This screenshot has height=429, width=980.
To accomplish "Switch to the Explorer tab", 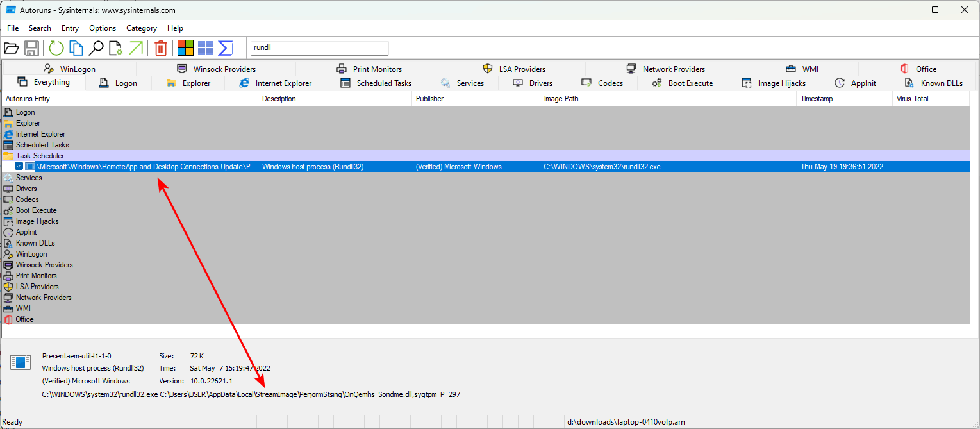I will [x=188, y=83].
